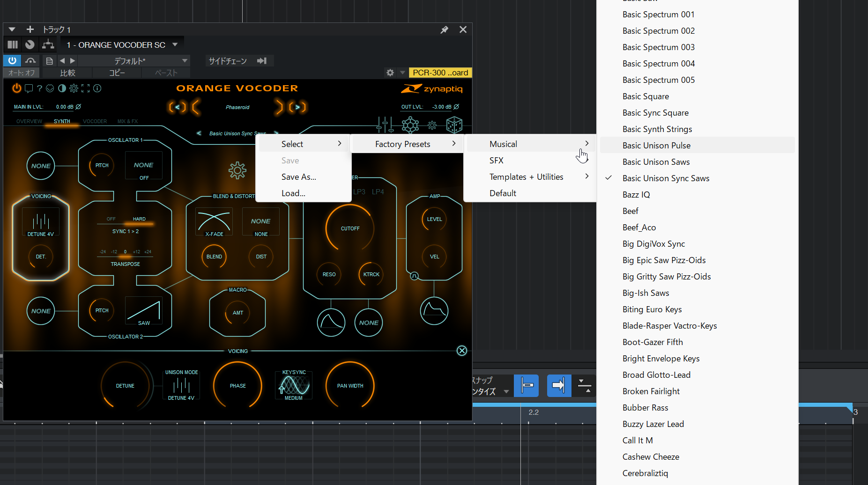The image size is (868, 485).
Task: Choose Save As... menu entry
Action: click(x=304, y=177)
